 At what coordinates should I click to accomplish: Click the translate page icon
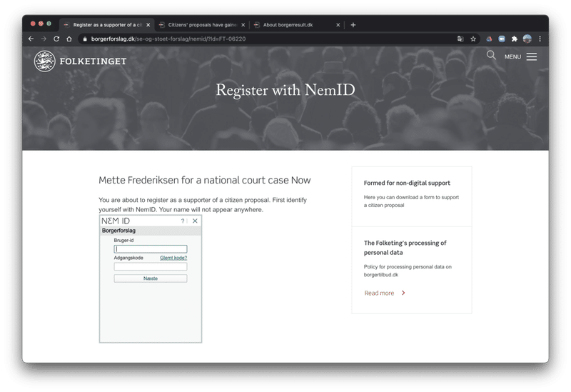point(460,39)
